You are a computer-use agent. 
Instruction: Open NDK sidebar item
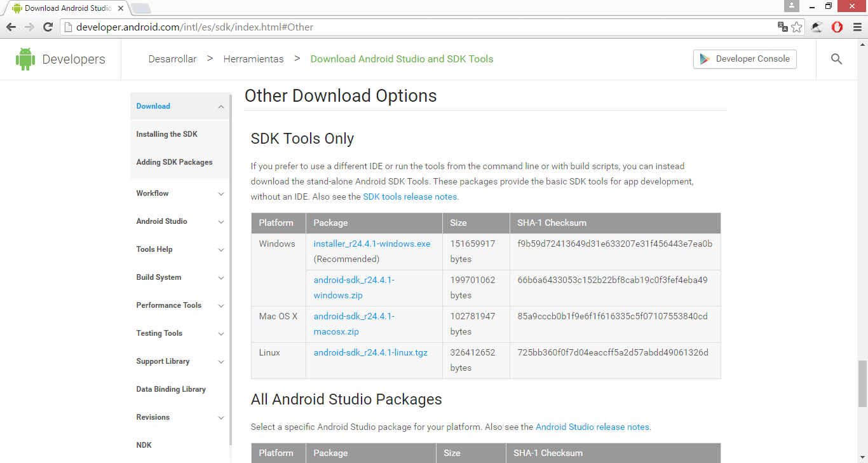tap(144, 445)
